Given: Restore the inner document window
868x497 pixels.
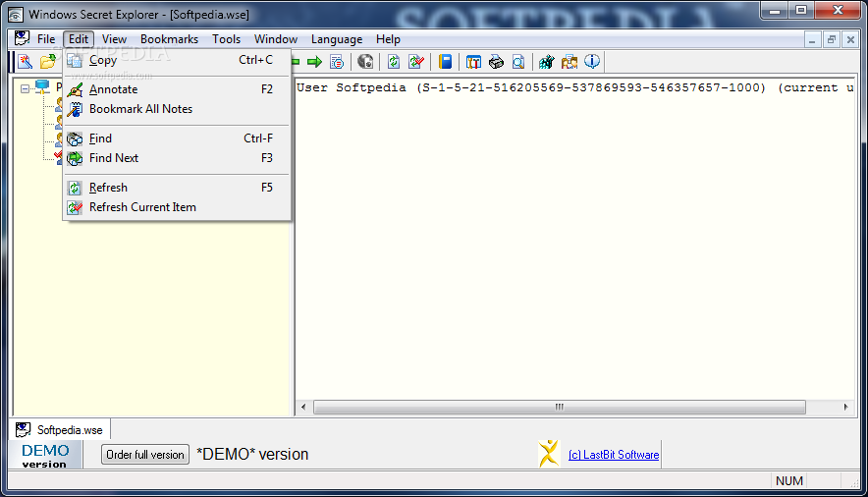Looking at the screenshot, I should (831, 40).
